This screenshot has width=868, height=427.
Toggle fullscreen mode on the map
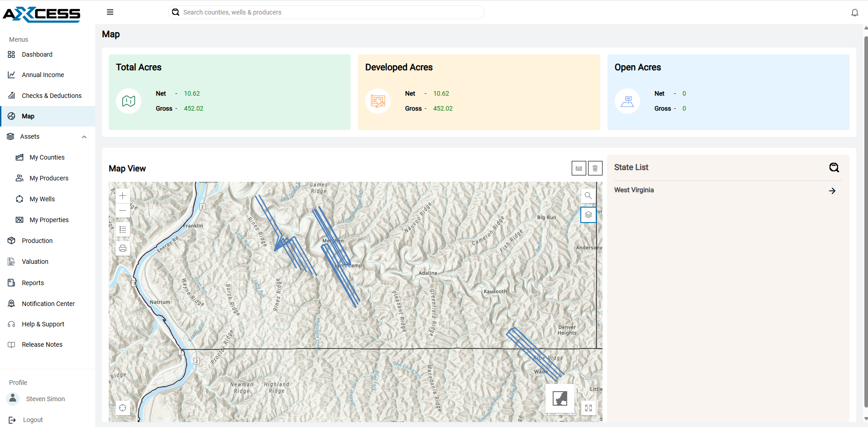tap(588, 408)
